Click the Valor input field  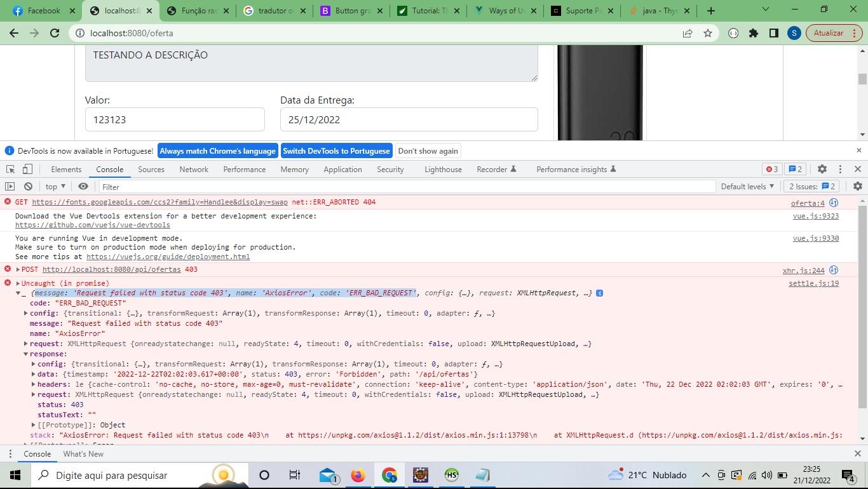(175, 119)
